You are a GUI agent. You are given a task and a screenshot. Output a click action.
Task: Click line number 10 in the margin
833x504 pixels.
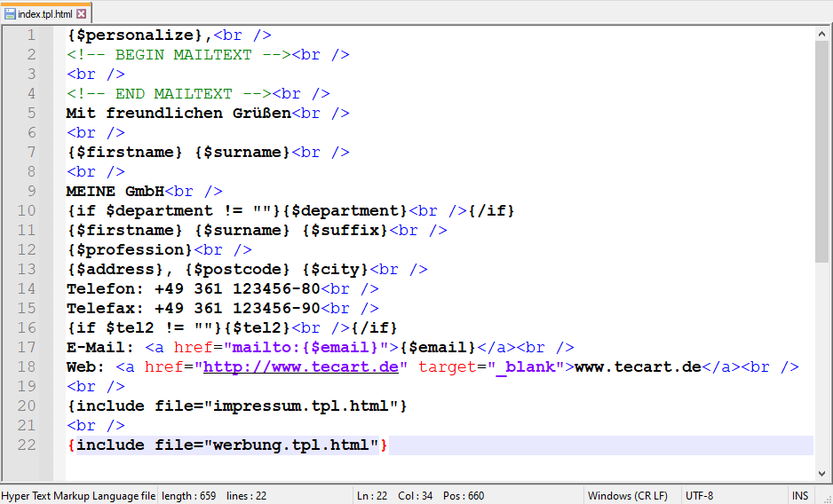(27, 211)
